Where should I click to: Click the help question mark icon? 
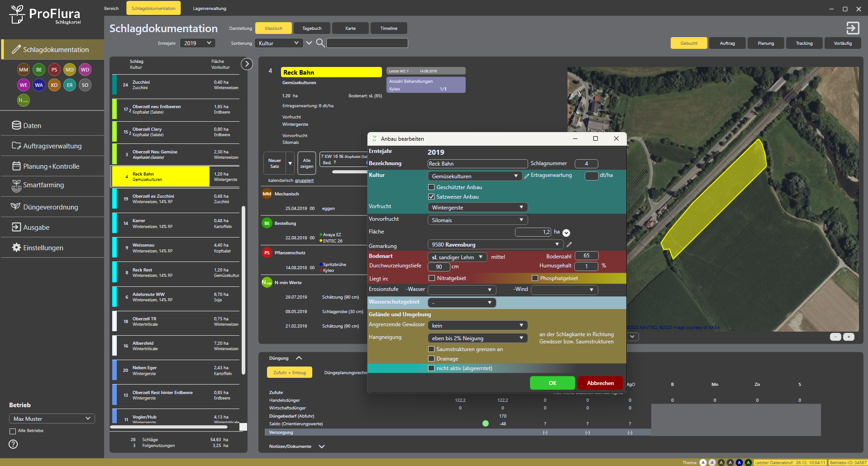click(x=14, y=444)
